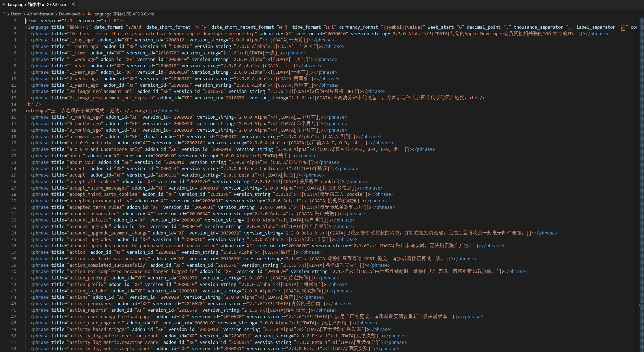The height and width of the screenshot is (352, 644).
Task: Click the XML feed icon on the file tab
Action: tap(4, 4)
